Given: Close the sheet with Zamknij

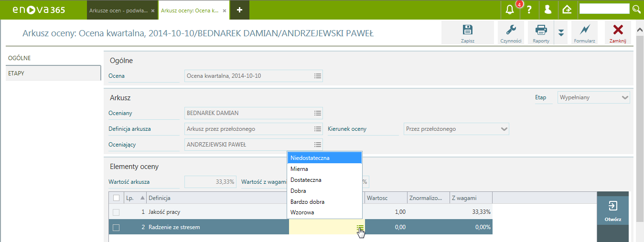Looking at the screenshot, I should [x=618, y=33].
